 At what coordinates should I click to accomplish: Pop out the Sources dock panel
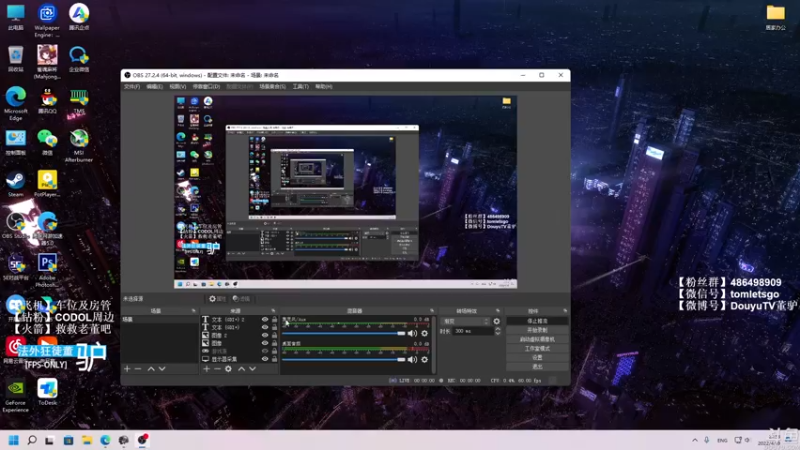pyautogui.click(x=273, y=311)
